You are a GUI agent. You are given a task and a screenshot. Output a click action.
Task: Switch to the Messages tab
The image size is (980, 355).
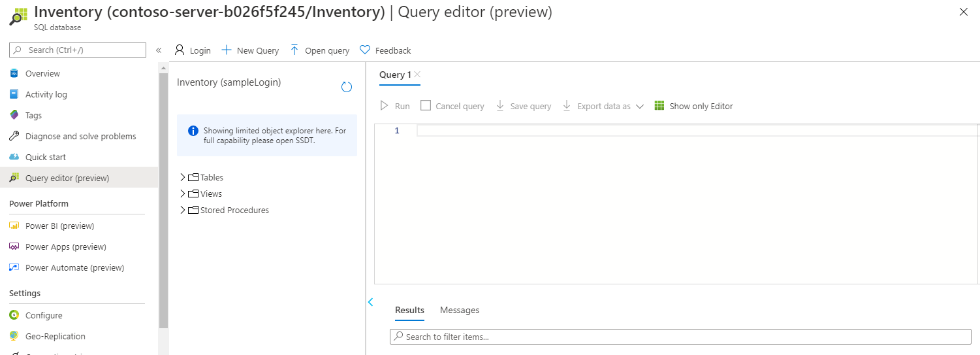point(460,310)
